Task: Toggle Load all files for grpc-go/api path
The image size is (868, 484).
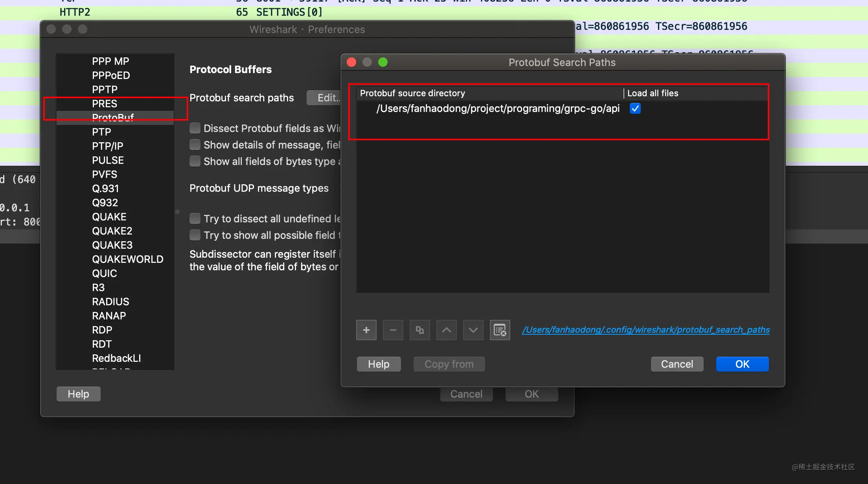Action: 635,108
